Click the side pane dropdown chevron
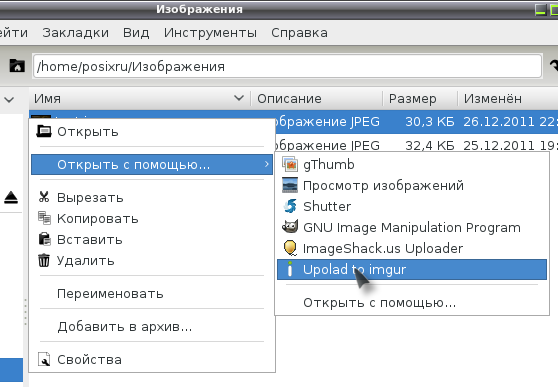The width and height of the screenshot is (558, 387). pyautogui.click(x=9, y=99)
